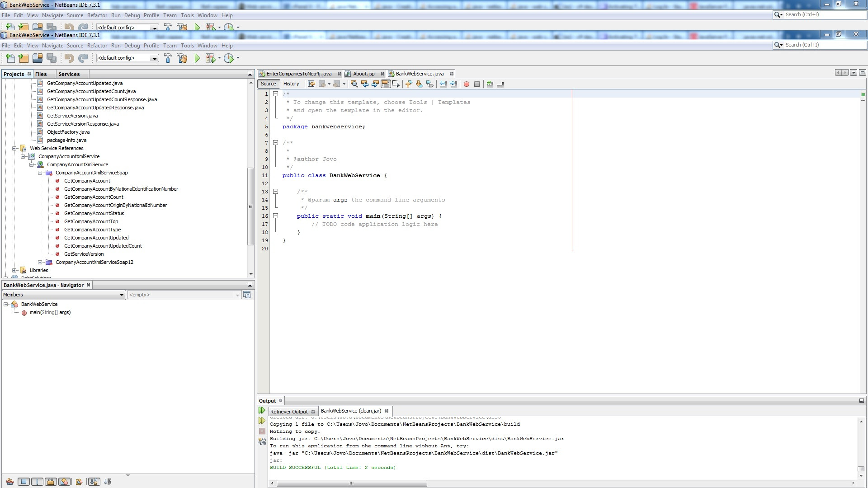Click the Source view button
868x488 pixels.
268,84
